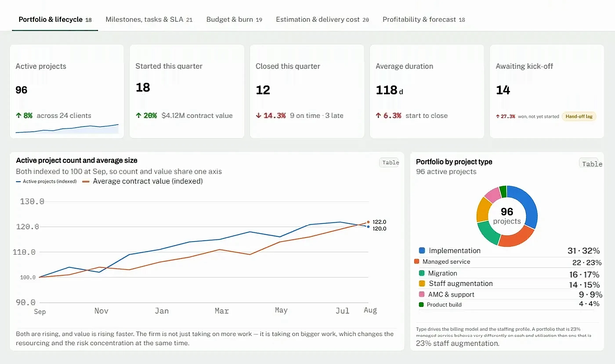Click the Average duration value 118 d

pyautogui.click(x=389, y=90)
